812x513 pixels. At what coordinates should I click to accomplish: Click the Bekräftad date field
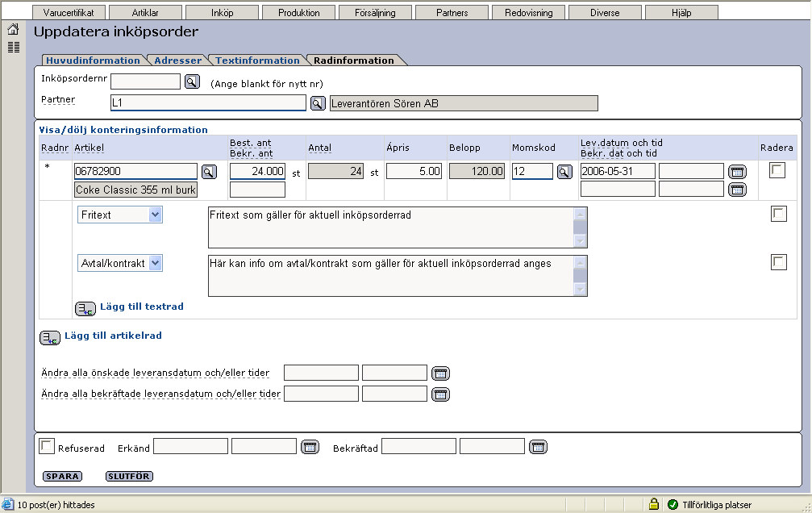(419, 446)
